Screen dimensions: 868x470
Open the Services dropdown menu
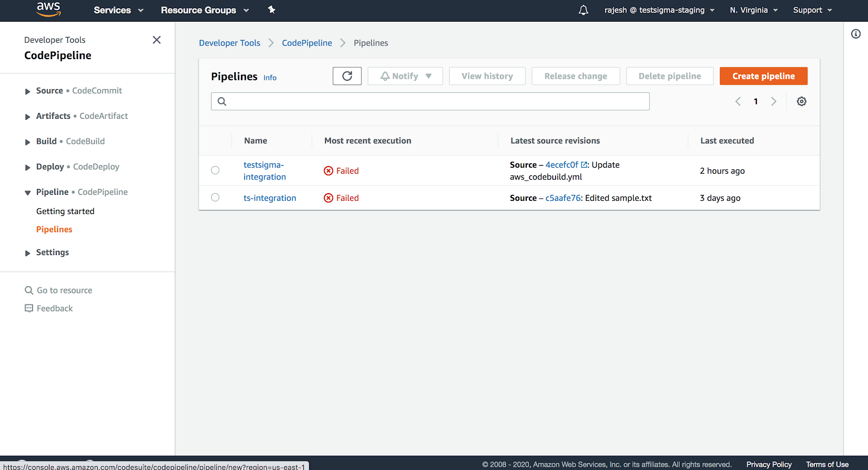(118, 10)
